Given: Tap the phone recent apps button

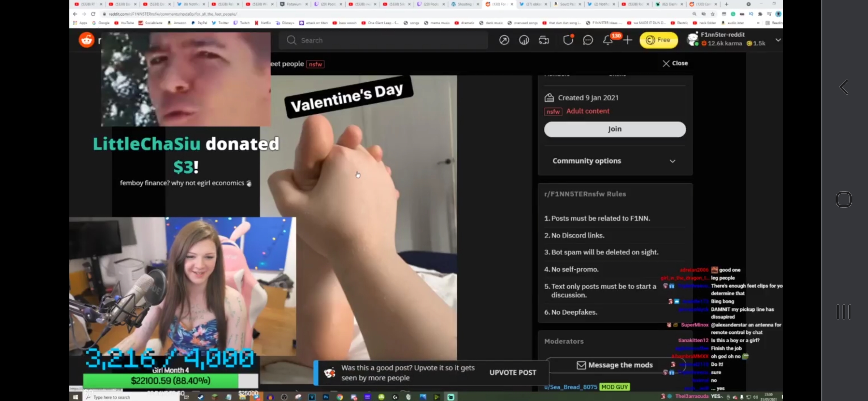Looking at the screenshot, I should 844,312.
